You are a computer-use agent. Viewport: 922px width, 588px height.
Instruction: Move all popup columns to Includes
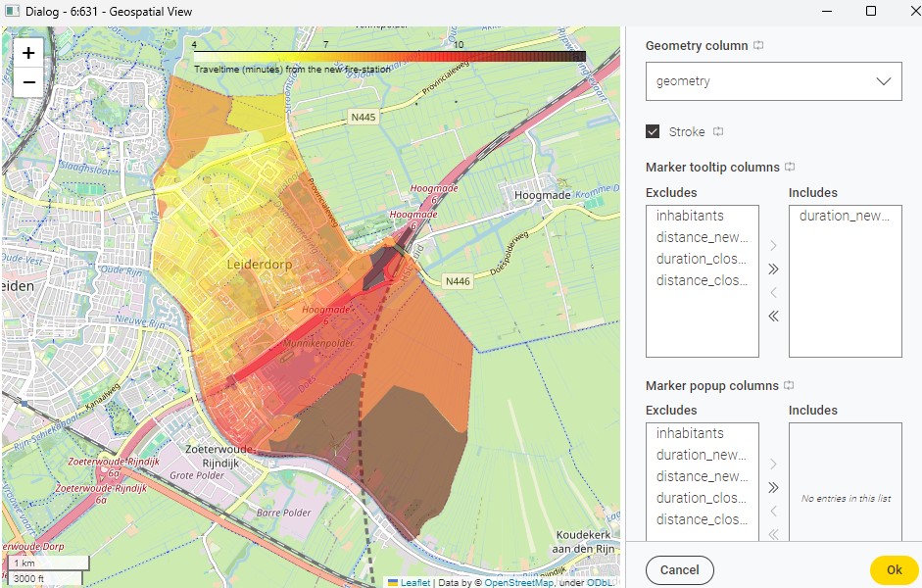coord(773,487)
